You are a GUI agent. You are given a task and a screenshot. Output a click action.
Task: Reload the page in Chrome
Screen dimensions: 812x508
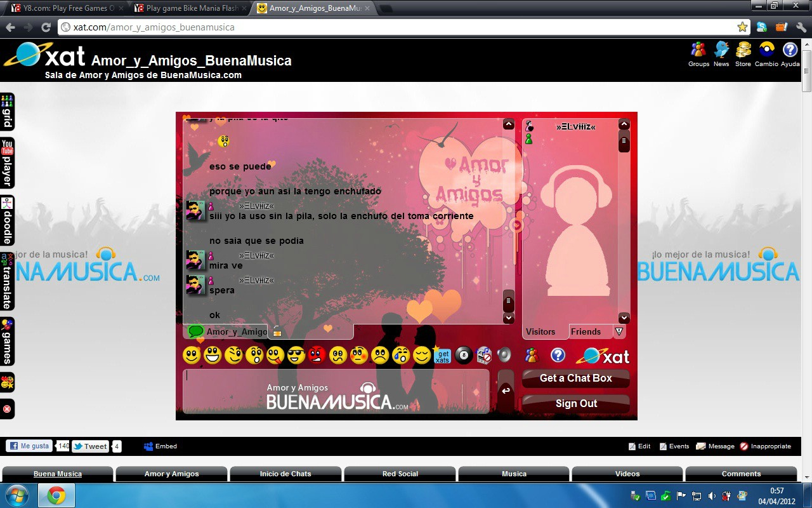tap(46, 27)
